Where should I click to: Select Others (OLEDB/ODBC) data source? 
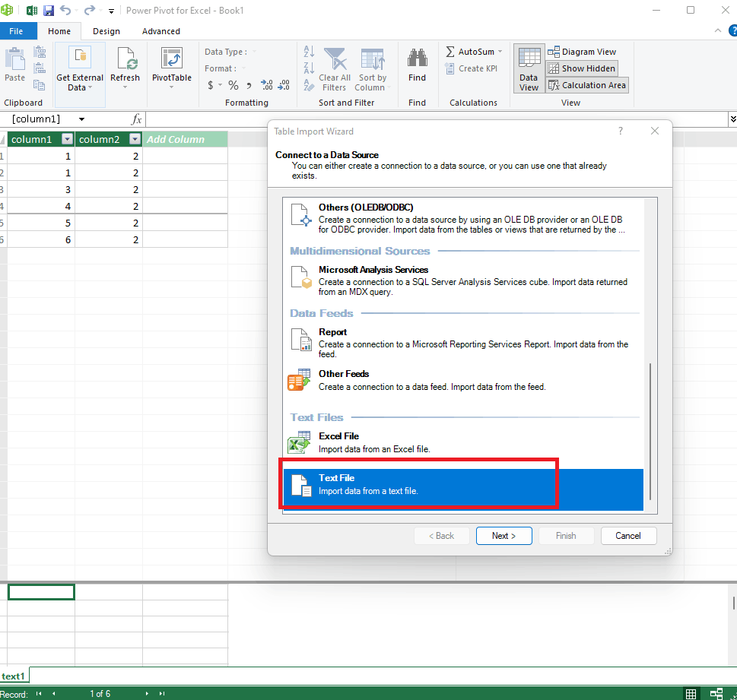(x=463, y=218)
